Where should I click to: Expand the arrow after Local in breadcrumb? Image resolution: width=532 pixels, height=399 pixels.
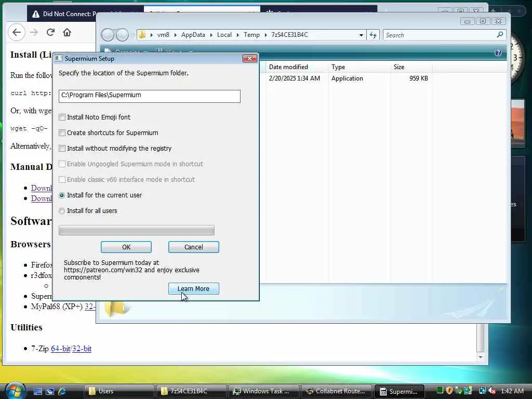pos(237,35)
